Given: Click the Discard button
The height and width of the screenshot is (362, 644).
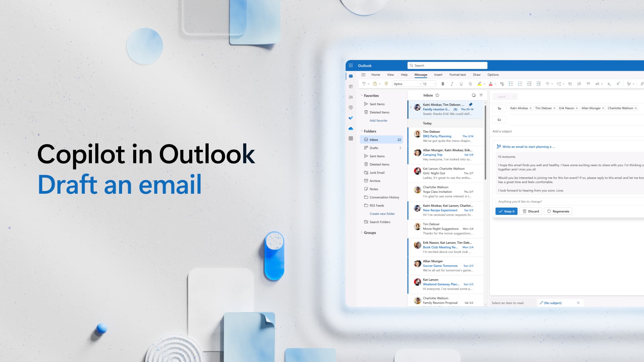Looking at the screenshot, I should coord(531,211).
